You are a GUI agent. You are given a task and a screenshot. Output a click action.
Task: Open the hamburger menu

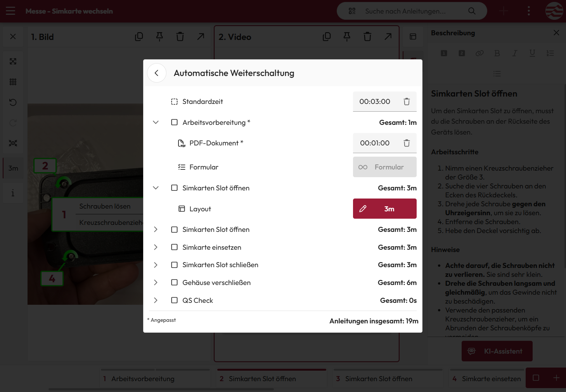point(10,11)
